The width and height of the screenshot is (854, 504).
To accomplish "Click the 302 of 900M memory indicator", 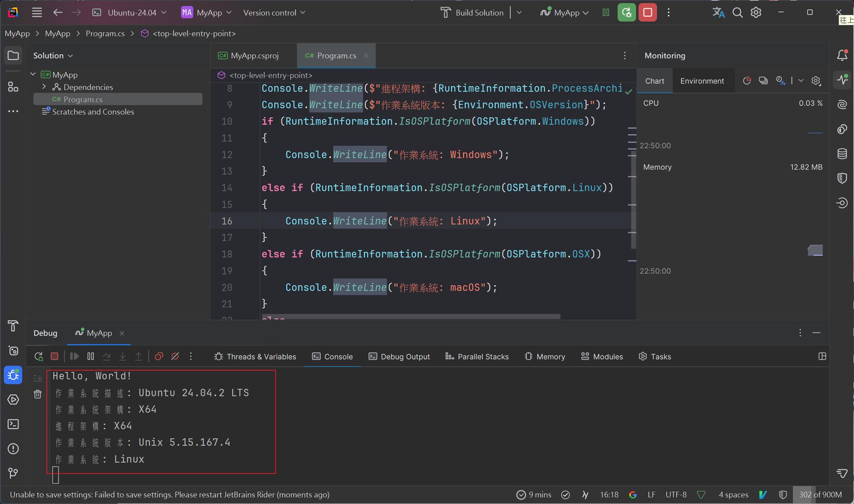I will tap(820, 494).
